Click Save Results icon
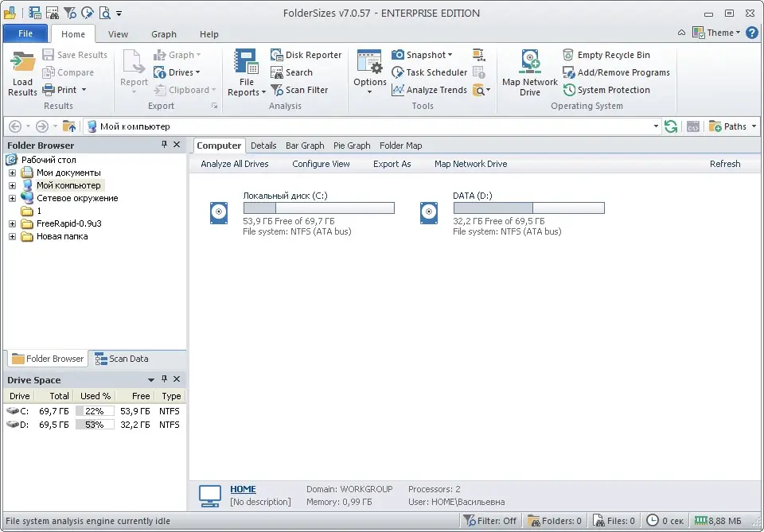 [x=48, y=55]
